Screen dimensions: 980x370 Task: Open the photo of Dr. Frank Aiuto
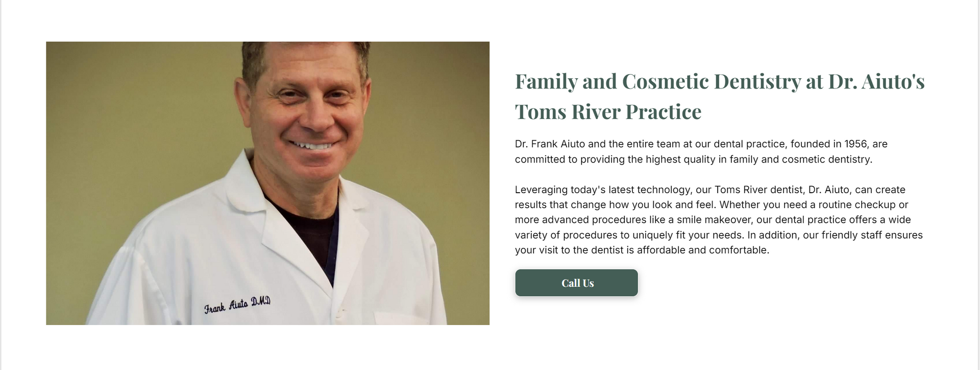pos(267,183)
